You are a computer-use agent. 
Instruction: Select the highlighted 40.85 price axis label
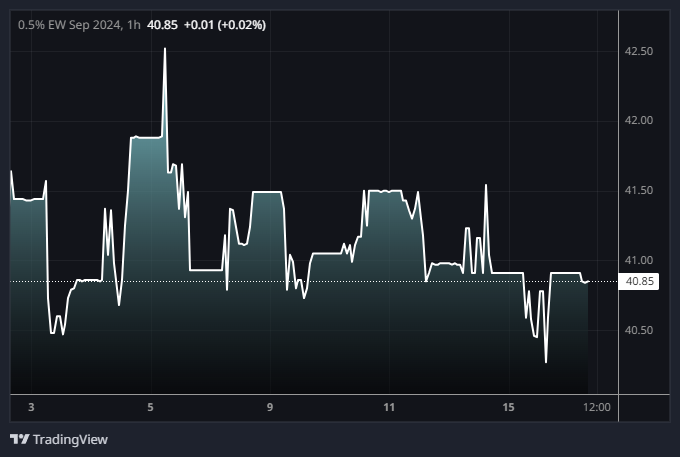click(x=640, y=282)
